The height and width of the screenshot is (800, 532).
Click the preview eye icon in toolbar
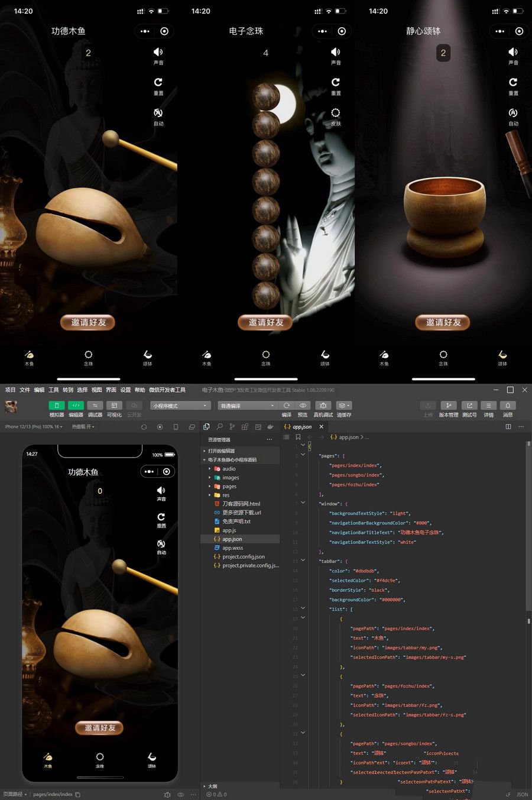coord(303,406)
